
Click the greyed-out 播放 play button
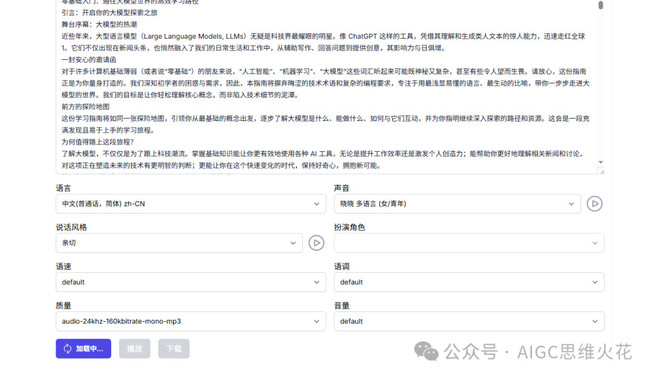click(x=135, y=349)
